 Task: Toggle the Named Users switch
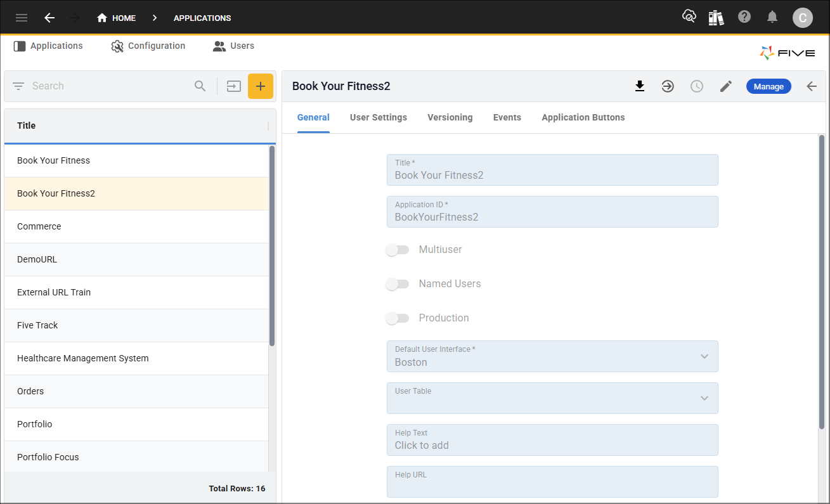click(x=398, y=284)
